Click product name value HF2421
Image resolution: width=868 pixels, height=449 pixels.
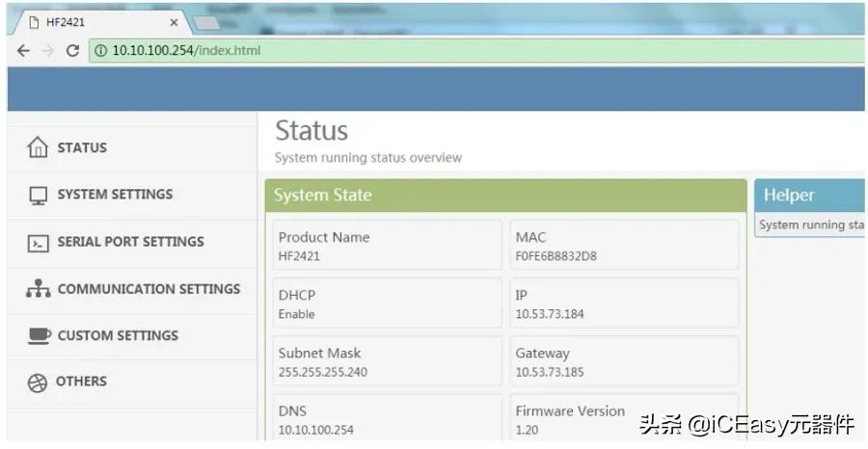pyautogui.click(x=299, y=256)
